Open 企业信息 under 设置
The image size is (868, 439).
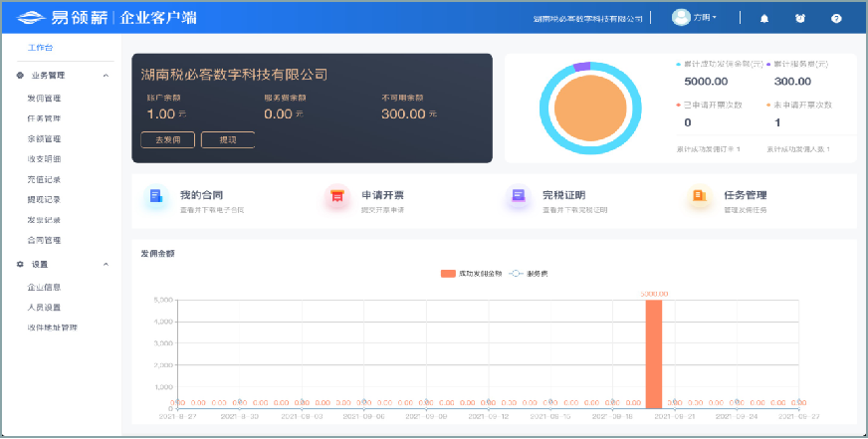pyautogui.click(x=44, y=288)
